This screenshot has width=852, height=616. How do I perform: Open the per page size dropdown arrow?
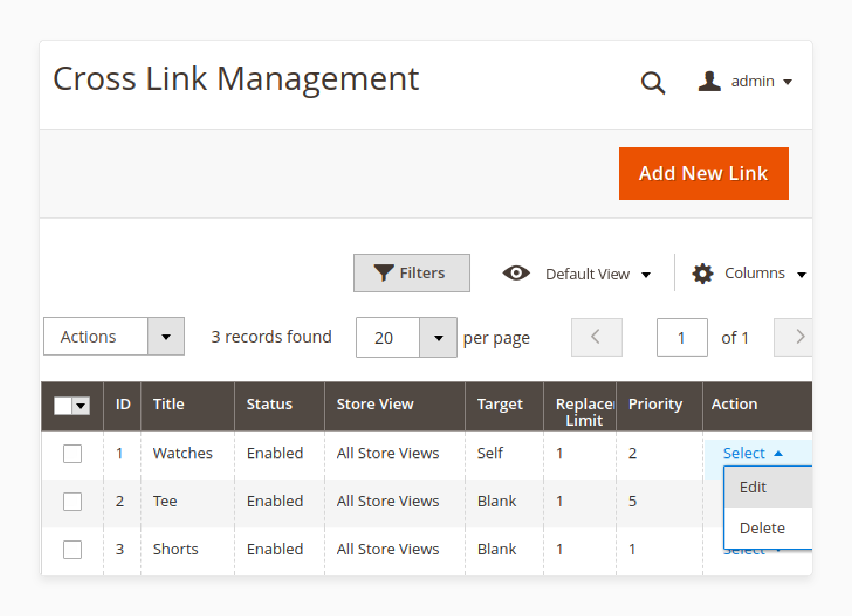[438, 337]
